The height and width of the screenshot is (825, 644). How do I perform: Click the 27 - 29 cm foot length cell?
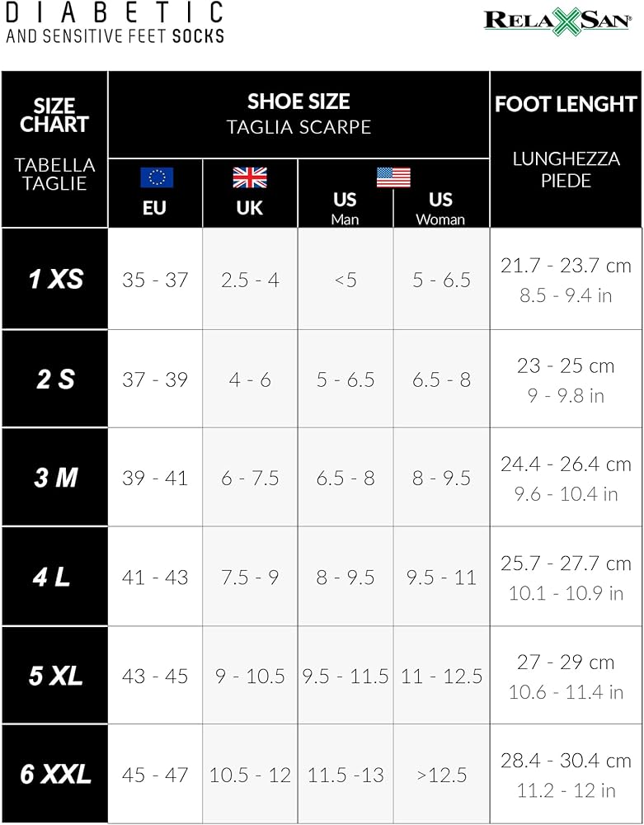566,662
